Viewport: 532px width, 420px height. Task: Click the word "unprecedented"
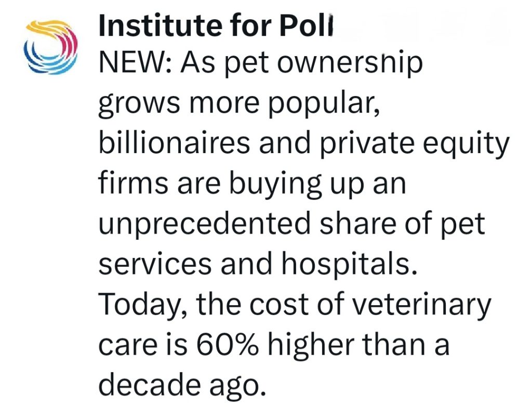[x=204, y=224]
